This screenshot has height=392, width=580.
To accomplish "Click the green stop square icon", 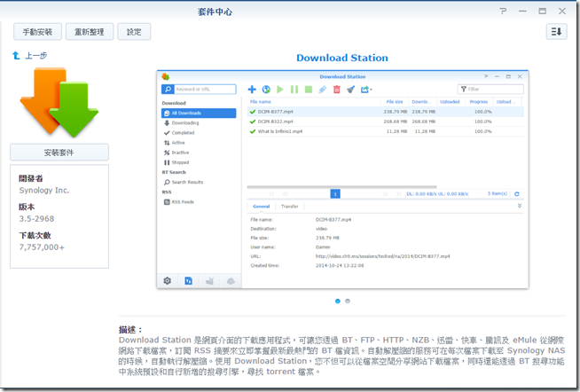I will click(309, 89).
